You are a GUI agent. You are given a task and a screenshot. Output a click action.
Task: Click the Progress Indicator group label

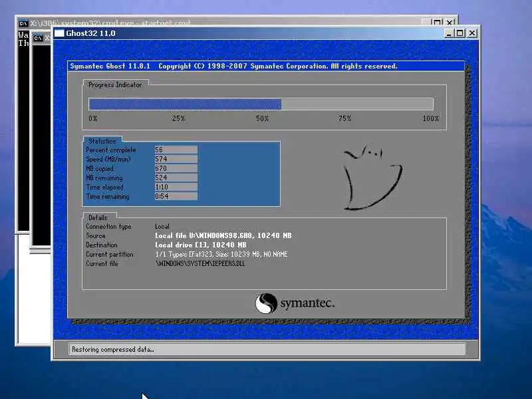coord(115,85)
